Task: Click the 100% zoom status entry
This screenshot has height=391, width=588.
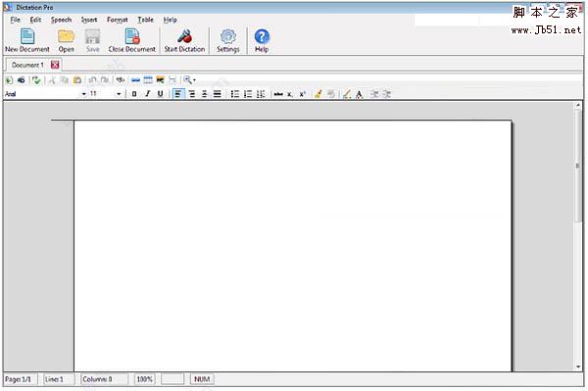Action: tap(144, 379)
